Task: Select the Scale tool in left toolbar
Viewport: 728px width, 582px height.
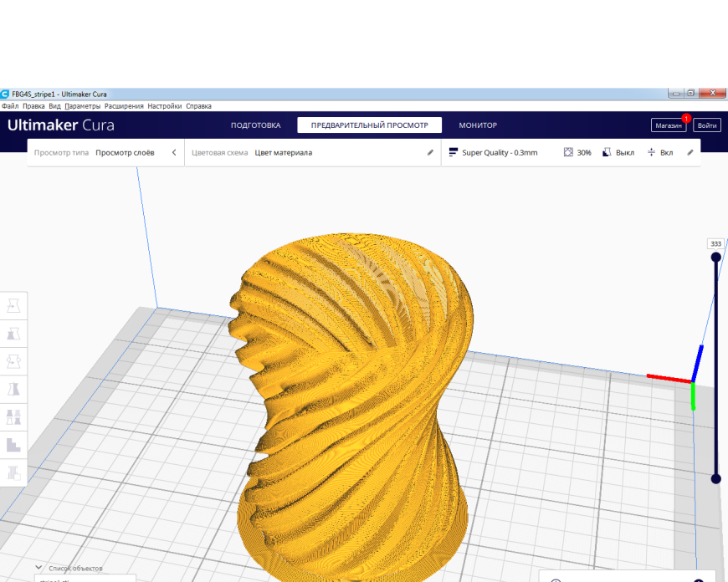Action: point(13,334)
